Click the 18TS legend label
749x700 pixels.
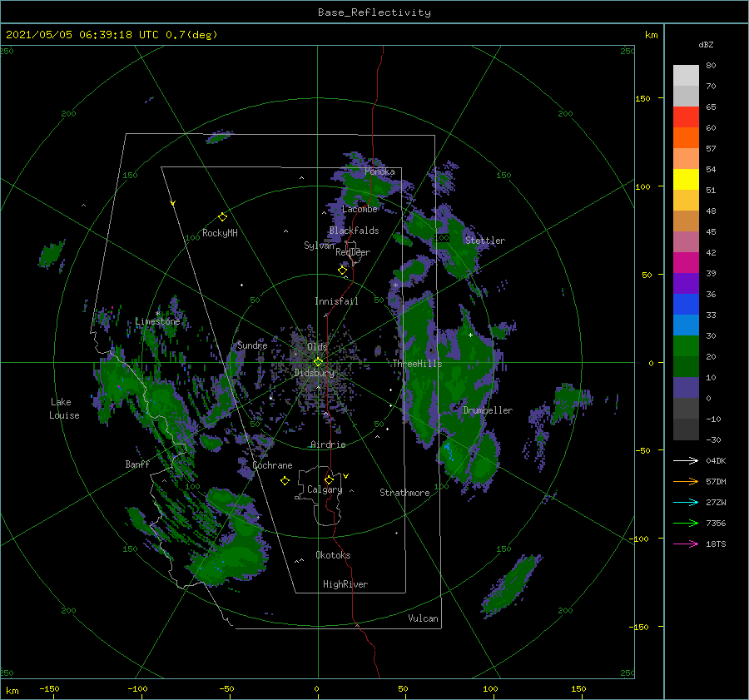pyautogui.click(x=716, y=544)
